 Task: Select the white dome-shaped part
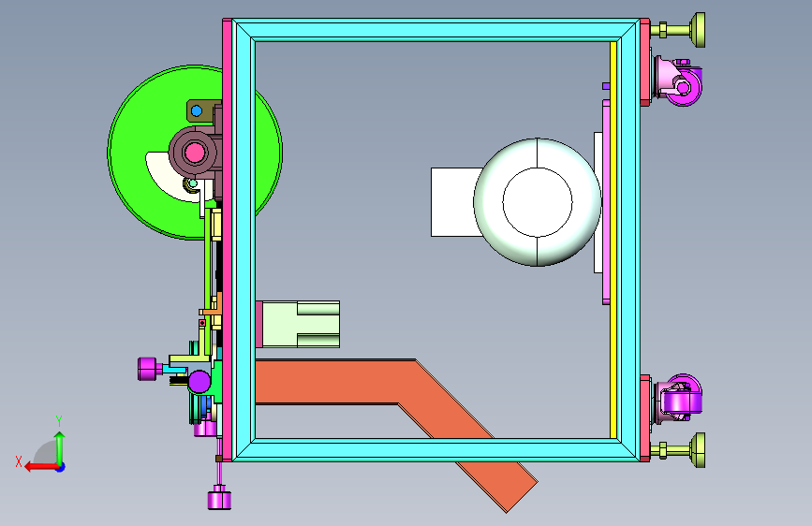click(x=538, y=202)
